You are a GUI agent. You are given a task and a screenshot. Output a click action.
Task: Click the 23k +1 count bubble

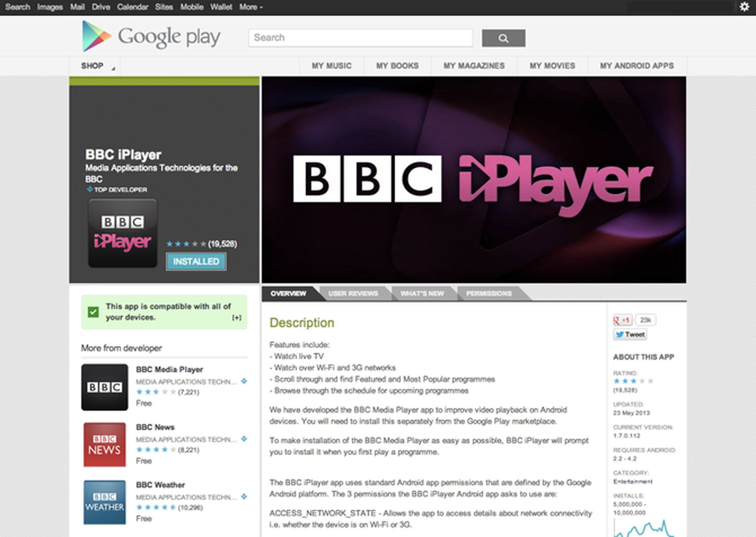(646, 320)
